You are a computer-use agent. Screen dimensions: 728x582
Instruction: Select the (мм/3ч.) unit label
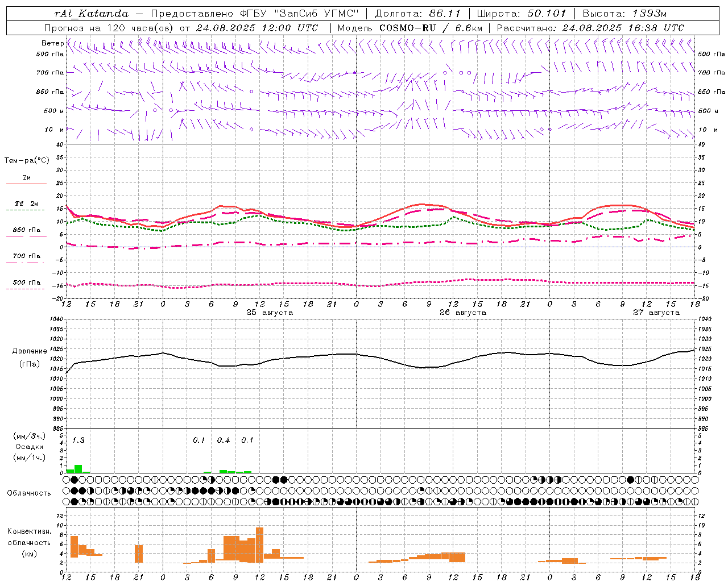(x=29, y=436)
